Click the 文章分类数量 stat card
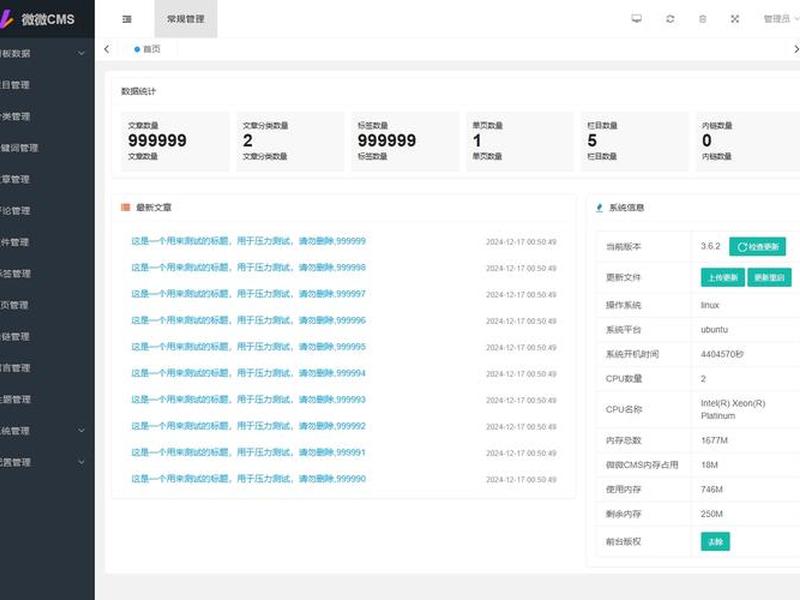This screenshot has height=600, width=800. coord(290,141)
